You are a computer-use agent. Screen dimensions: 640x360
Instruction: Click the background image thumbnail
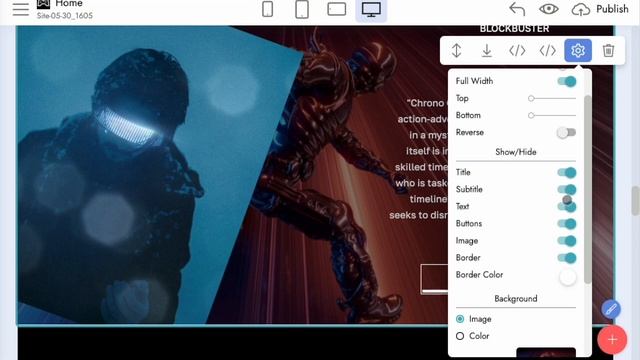[x=546, y=353]
